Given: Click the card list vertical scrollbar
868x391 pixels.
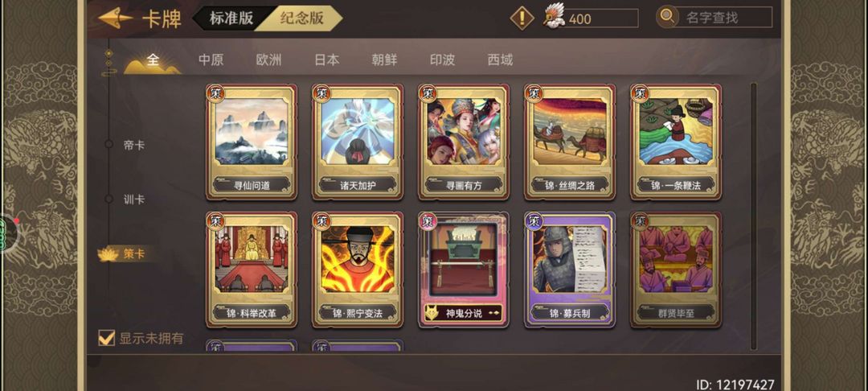Looking at the screenshot, I should (x=753, y=216).
